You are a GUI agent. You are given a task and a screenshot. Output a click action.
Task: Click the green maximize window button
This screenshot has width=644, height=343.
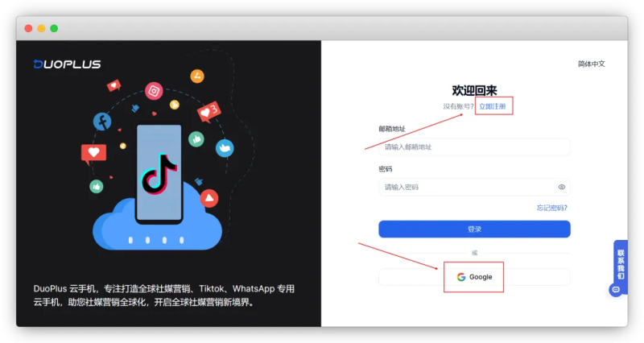point(54,28)
